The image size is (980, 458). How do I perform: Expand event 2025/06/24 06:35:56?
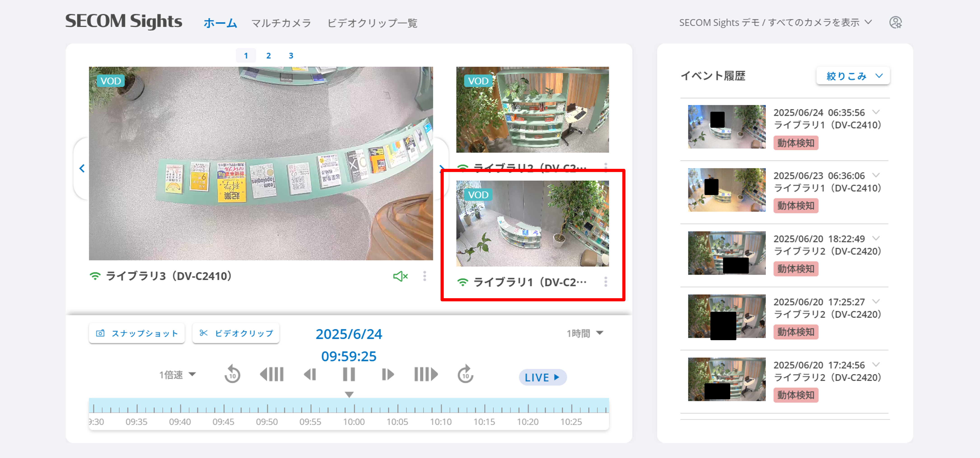coord(876,112)
